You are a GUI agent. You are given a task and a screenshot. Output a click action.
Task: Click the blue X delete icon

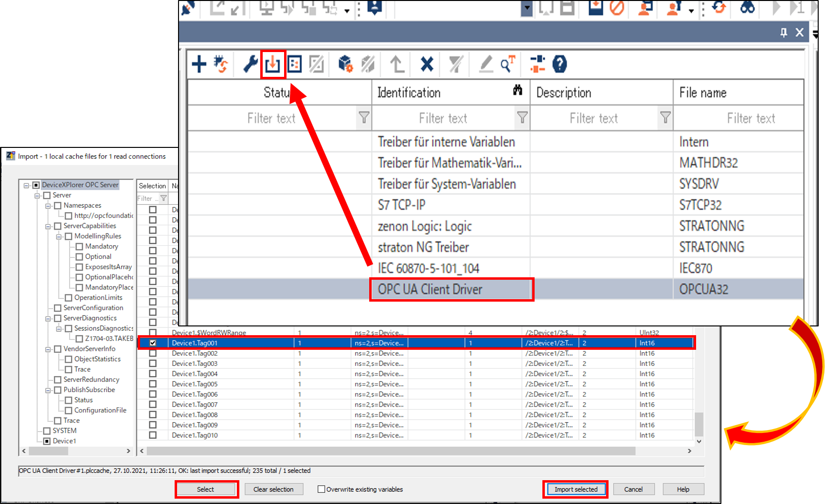427,64
